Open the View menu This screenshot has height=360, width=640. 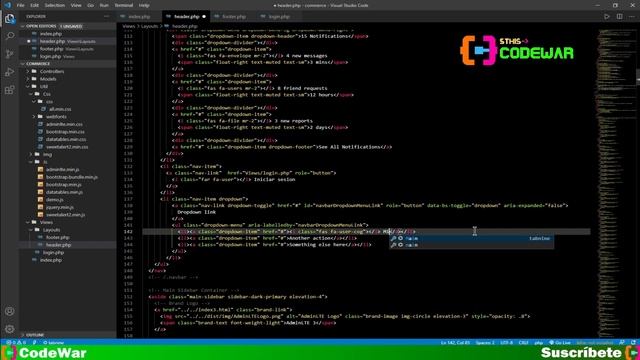76,5
